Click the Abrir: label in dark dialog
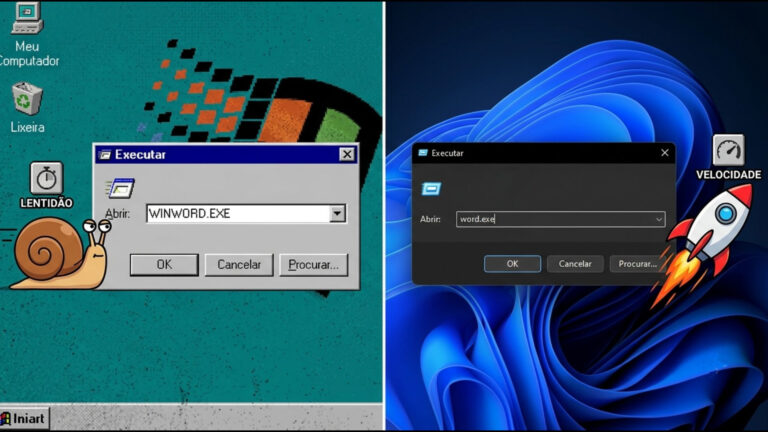768x432 pixels. click(430, 219)
